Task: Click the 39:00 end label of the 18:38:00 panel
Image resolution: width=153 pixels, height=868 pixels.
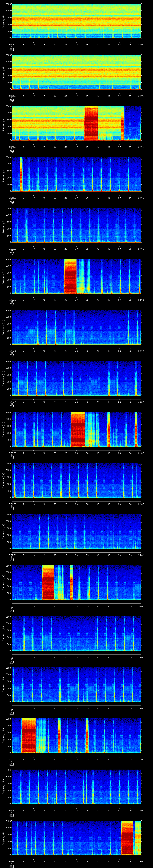Action: [141, 861]
